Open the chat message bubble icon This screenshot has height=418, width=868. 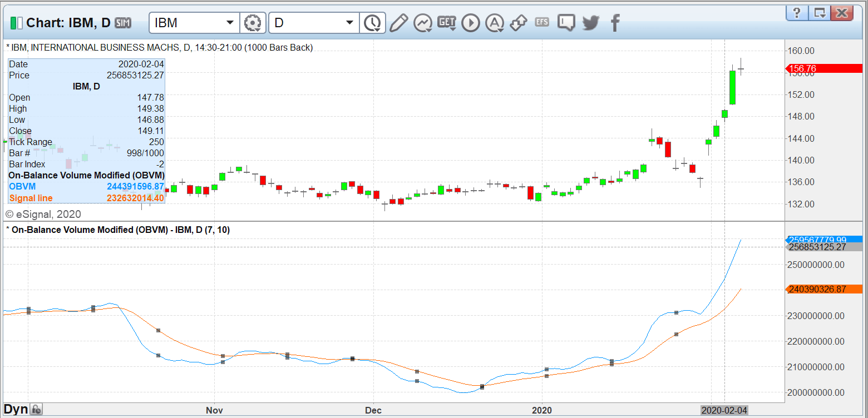566,23
